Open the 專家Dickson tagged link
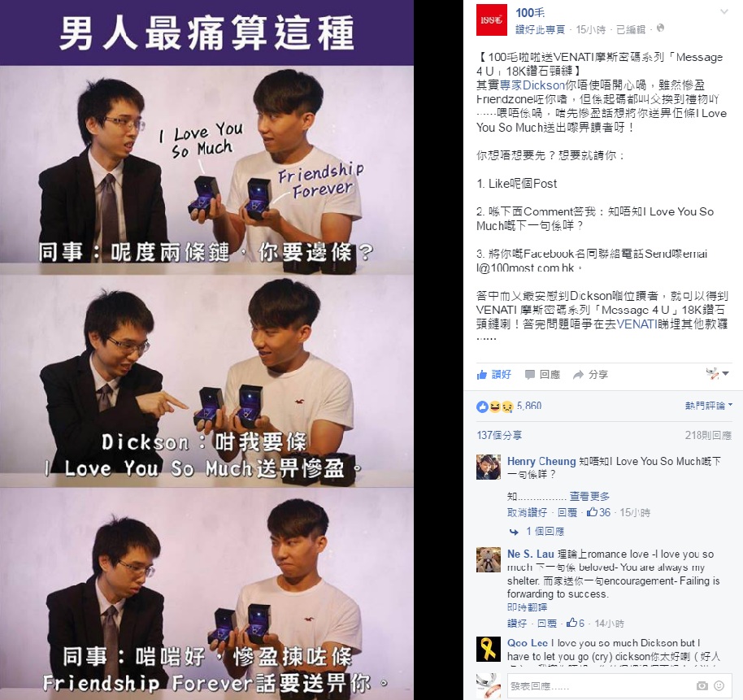The image size is (743, 700). (532, 85)
